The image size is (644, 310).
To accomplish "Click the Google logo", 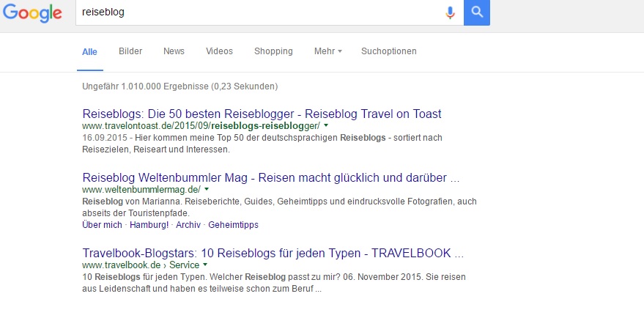I will (32, 12).
